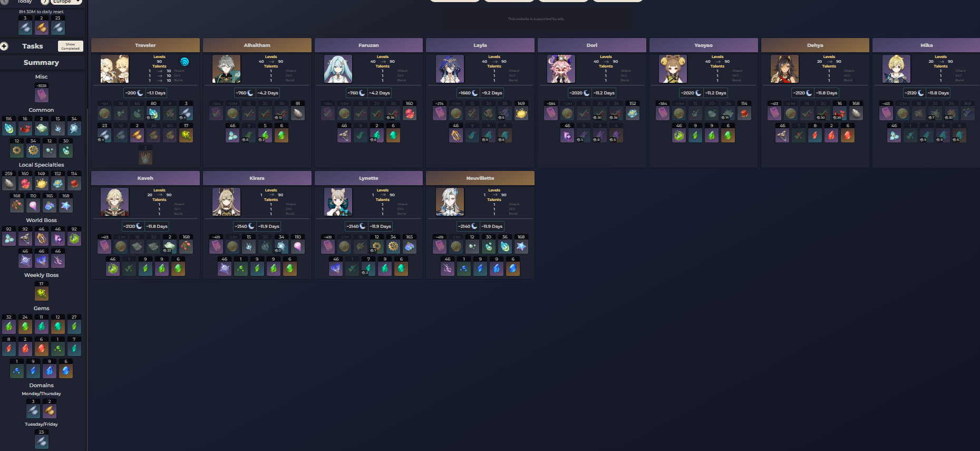This screenshot has width=980, height=451.
Task: Click Faruzan's red flower material showing 160
Action: (x=410, y=111)
